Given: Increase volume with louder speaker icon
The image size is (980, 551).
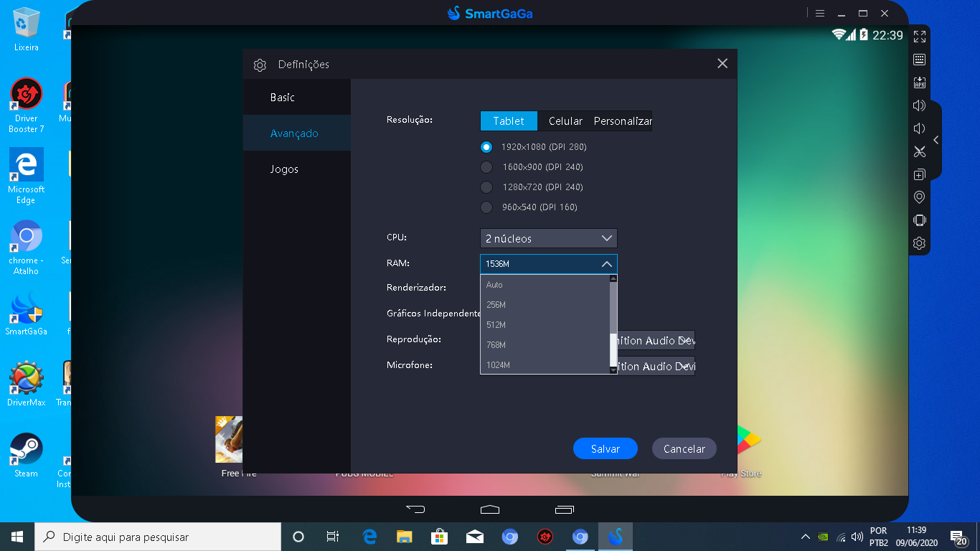Looking at the screenshot, I should (x=919, y=105).
